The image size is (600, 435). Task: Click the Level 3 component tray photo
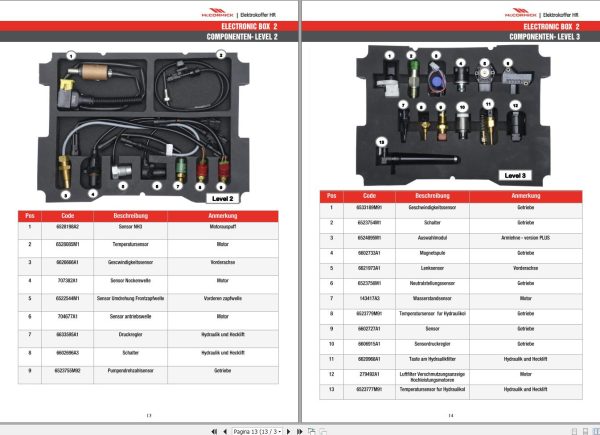point(453,115)
